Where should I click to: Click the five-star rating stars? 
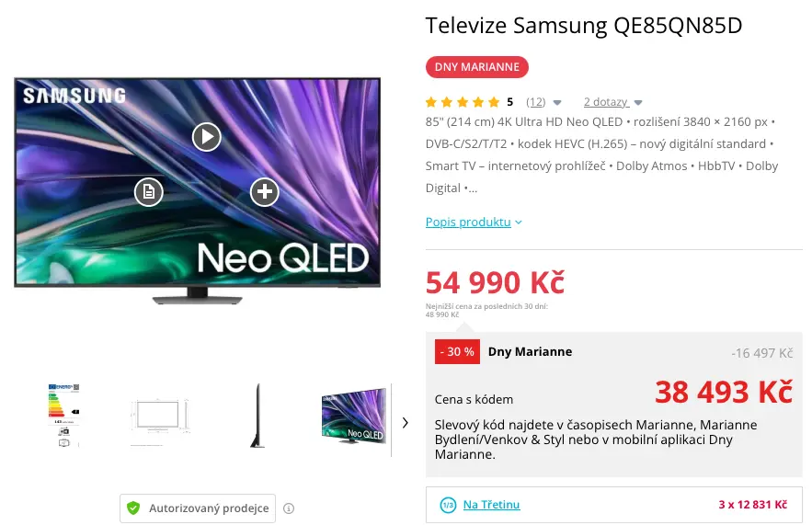coord(463,102)
